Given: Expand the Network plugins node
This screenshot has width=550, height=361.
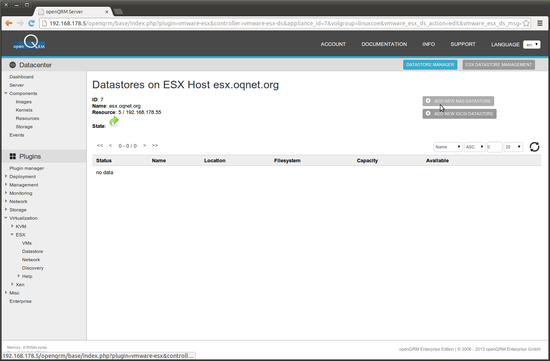Looking at the screenshot, I should point(6,201).
